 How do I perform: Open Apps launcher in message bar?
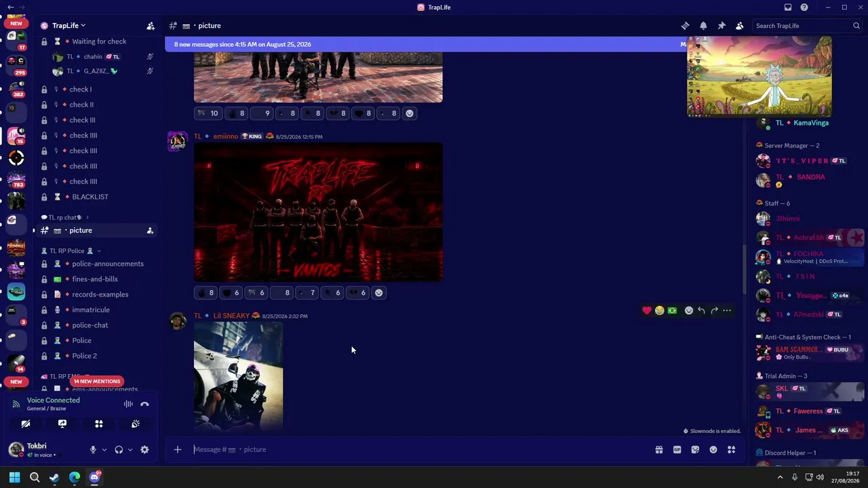tap(731, 449)
